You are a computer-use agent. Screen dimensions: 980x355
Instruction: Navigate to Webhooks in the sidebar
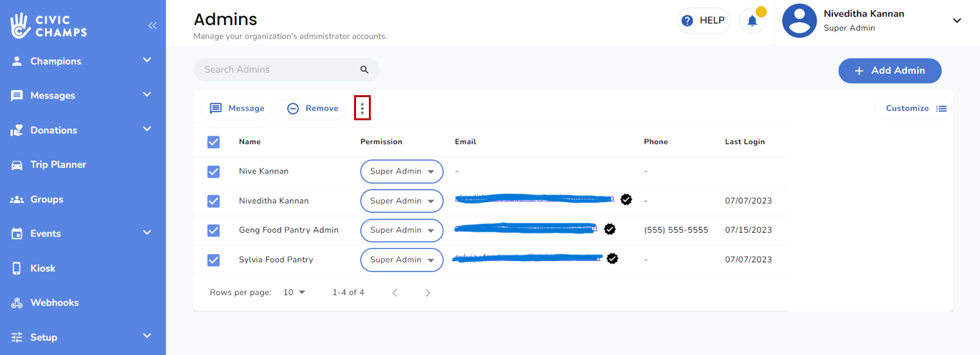[55, 303]
